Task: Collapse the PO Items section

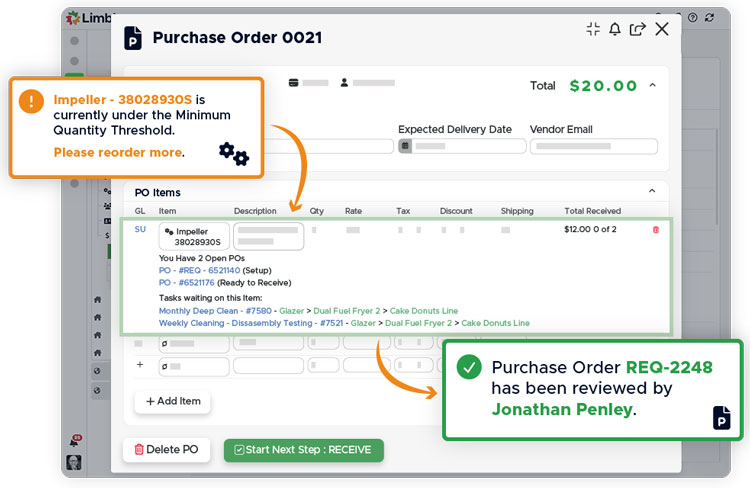Action: click(x=652, y=190)
